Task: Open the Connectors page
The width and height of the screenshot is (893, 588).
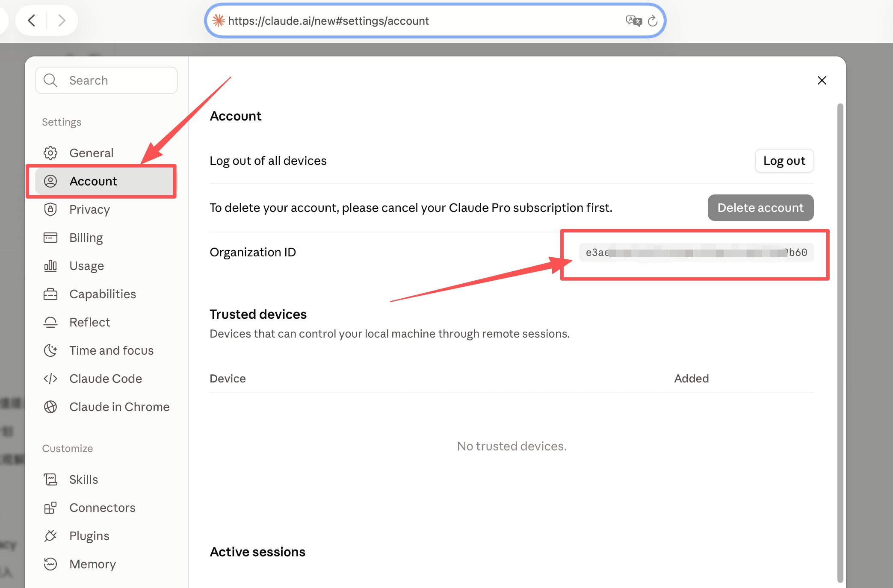Action: [106, 508]
